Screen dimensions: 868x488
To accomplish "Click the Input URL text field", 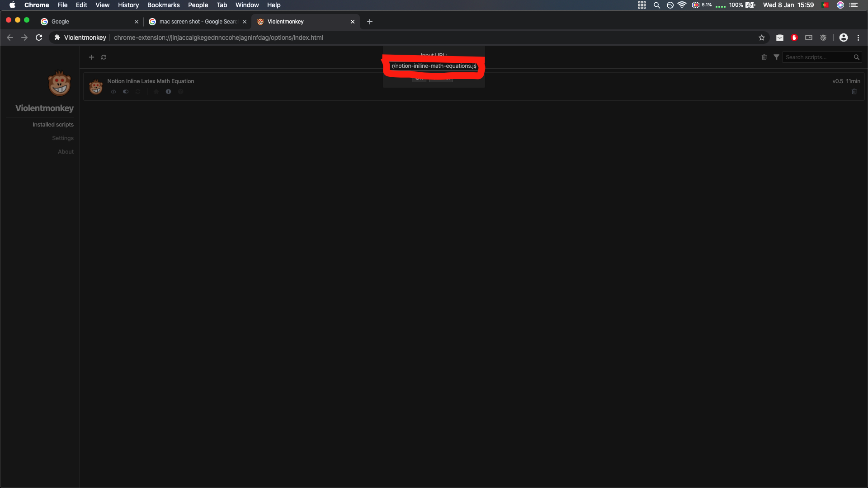I will [434, 66].
